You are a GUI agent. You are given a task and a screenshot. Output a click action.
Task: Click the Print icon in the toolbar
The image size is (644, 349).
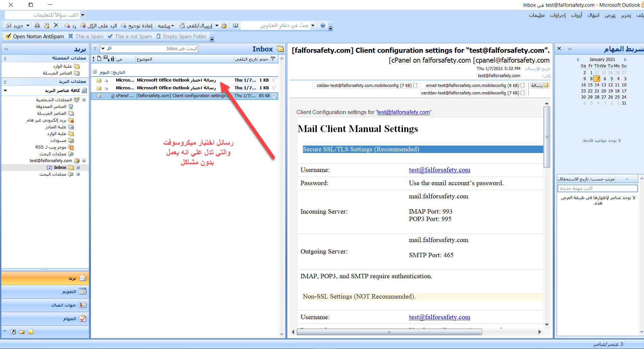click(x=37, y=25)
